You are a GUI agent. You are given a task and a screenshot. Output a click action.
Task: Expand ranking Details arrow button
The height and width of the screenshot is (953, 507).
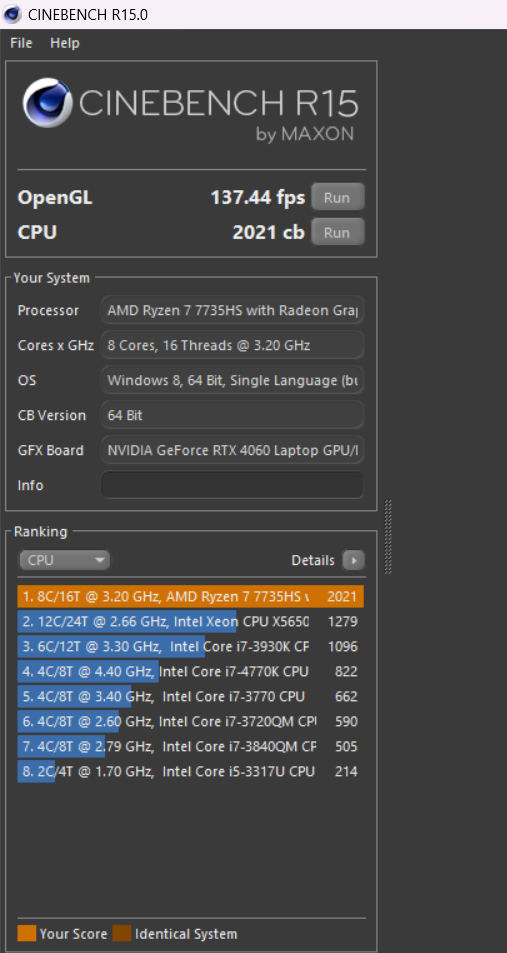click(x=353, y=560)
